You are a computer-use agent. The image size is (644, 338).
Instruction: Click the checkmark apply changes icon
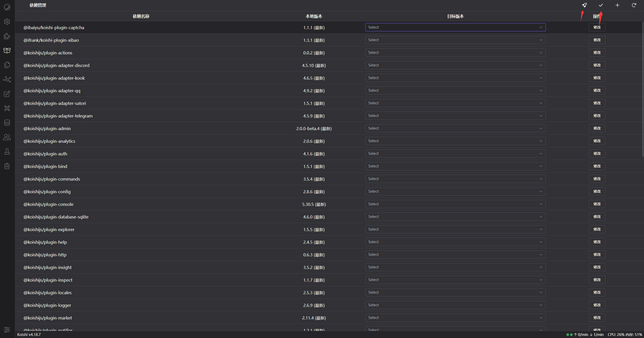tap(601, 5)
